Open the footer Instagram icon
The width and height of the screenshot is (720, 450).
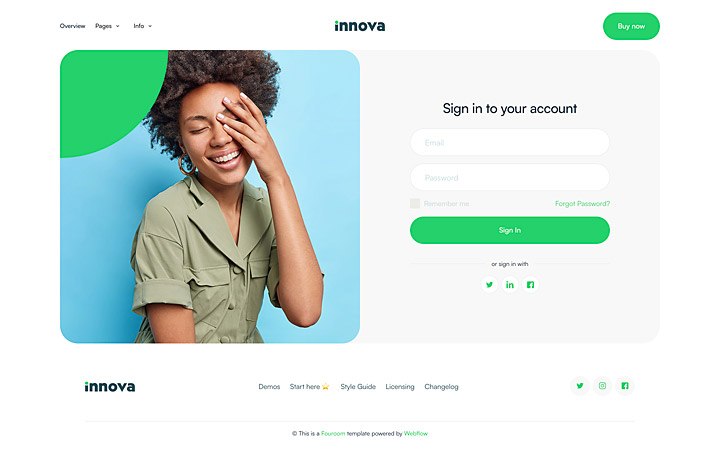click(x=602, y=386)
